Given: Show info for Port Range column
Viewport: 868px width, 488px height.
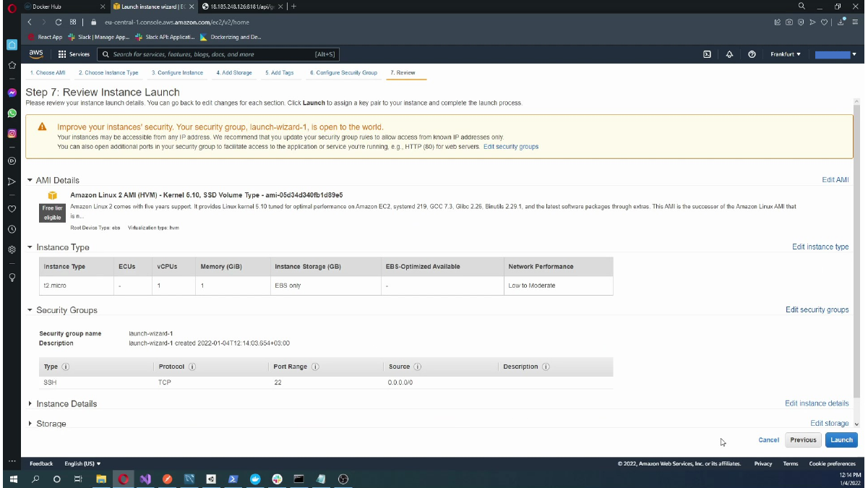Looking at the screenshot, I should [316, 367].
